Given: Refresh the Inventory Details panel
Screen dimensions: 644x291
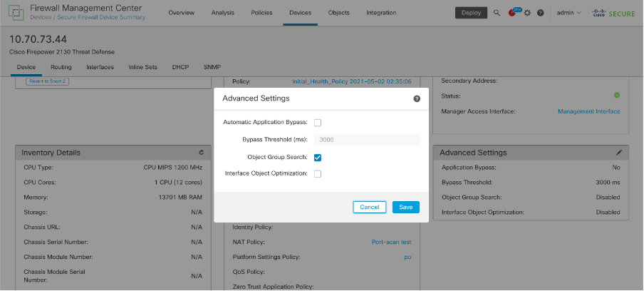Looking at the screenshot, I should pyautogui.click(x=201, y=153).
